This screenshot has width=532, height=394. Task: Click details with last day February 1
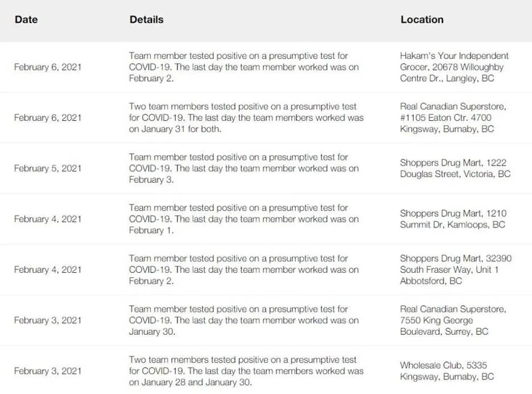click(x=244, y=219)
